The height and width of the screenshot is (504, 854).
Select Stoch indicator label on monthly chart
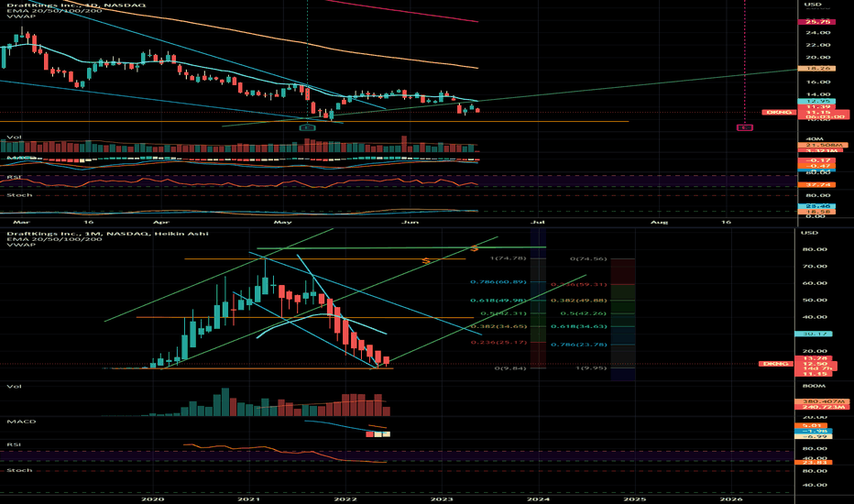19,470
